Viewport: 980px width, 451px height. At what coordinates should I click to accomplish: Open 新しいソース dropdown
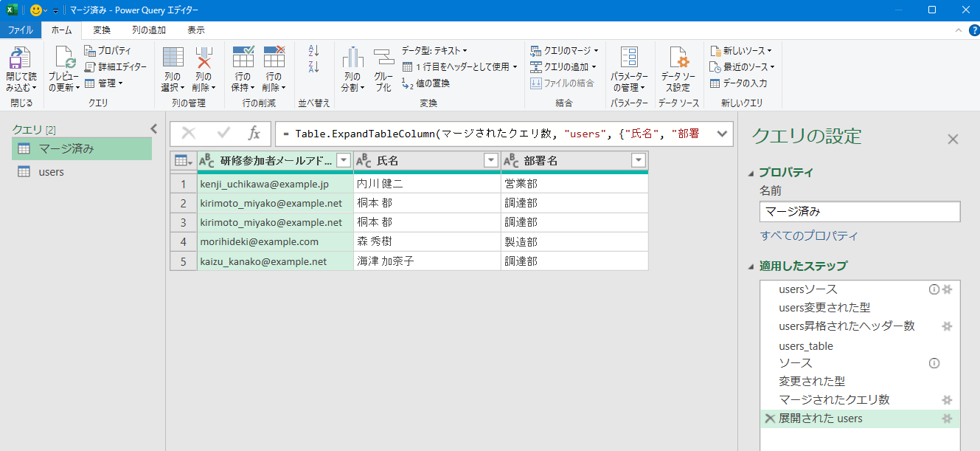741,51
